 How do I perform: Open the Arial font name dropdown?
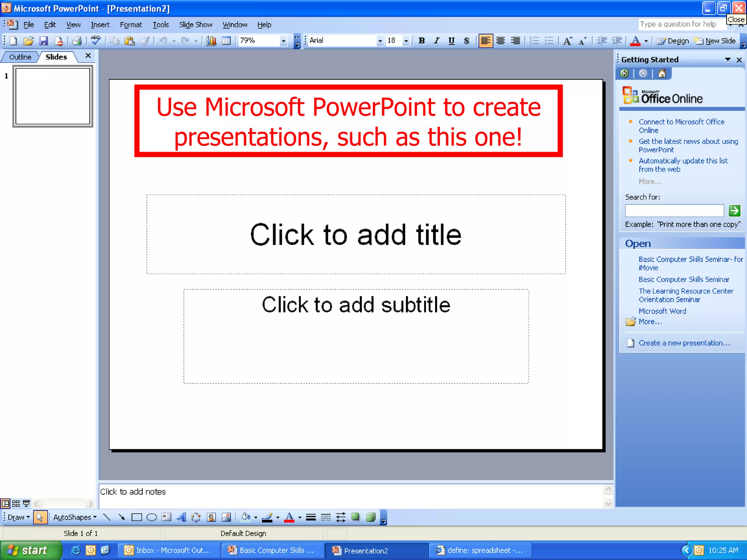pos(380,41)
